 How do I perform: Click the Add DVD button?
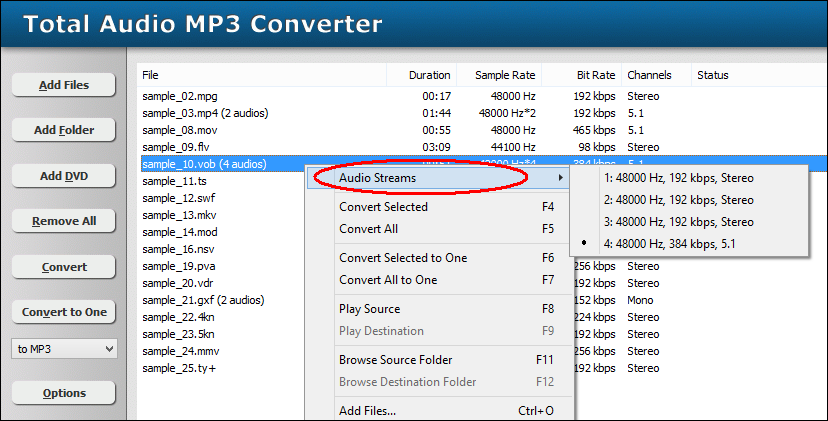(63, 176)
